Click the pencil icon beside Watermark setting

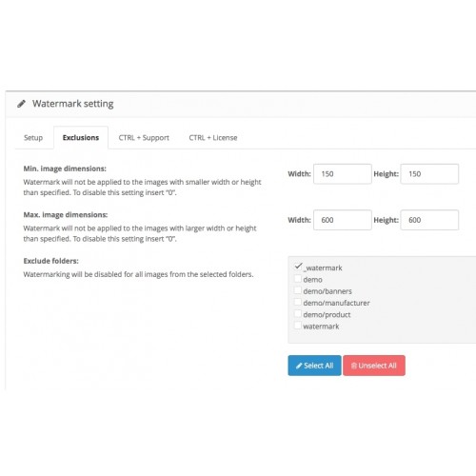tap(21, 104)
